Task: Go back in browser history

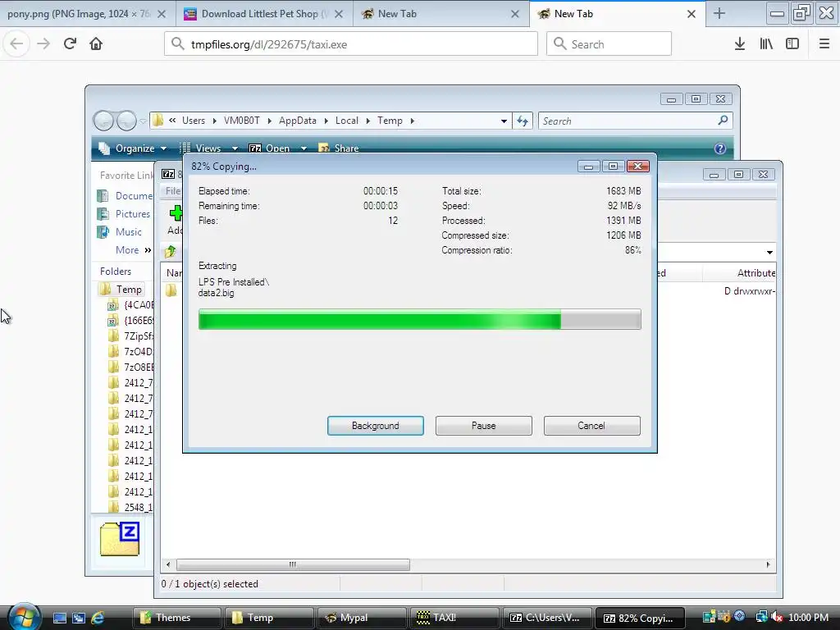Action: coord(16,44)
